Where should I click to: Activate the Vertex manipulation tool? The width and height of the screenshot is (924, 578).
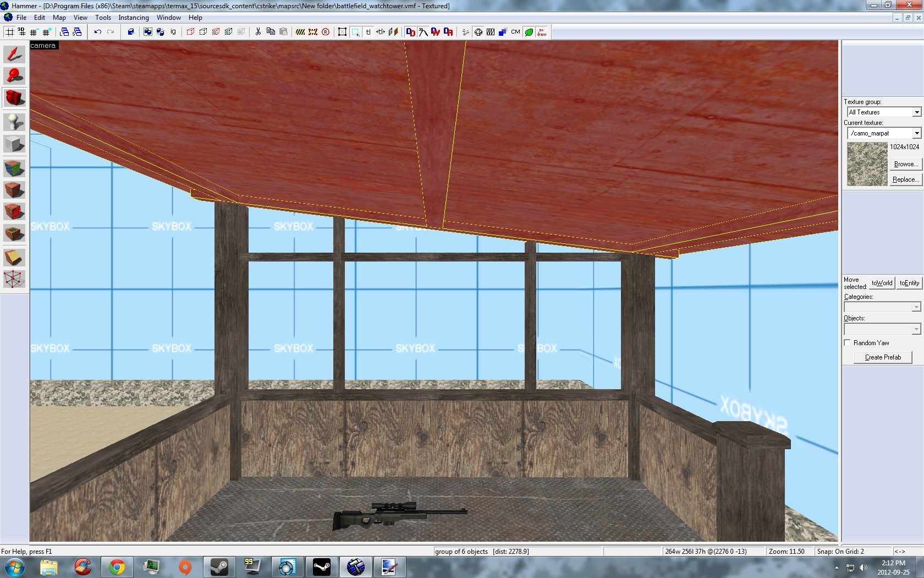pyautogui.click(x=14, y=279)
